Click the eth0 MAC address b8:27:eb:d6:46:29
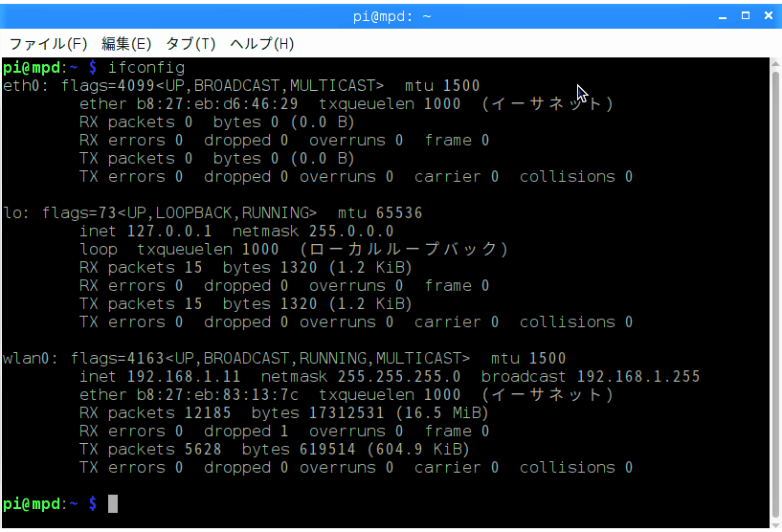The image size is (782, 532). (217, 103)
